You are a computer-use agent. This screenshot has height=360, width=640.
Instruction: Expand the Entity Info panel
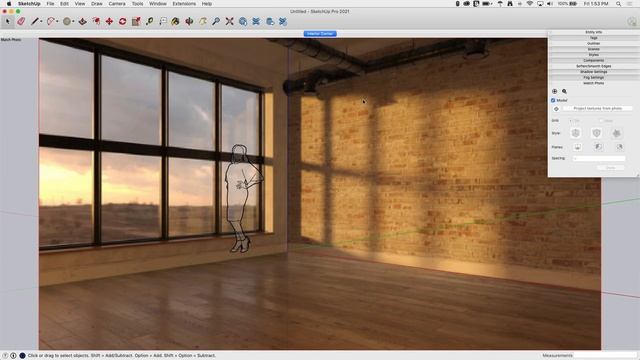pyautogui.click(x=593, y=32)
